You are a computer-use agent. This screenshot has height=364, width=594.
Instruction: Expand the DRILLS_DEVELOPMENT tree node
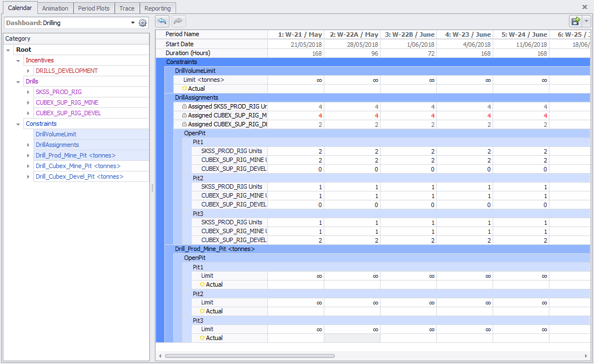click(x=28, y=71)
